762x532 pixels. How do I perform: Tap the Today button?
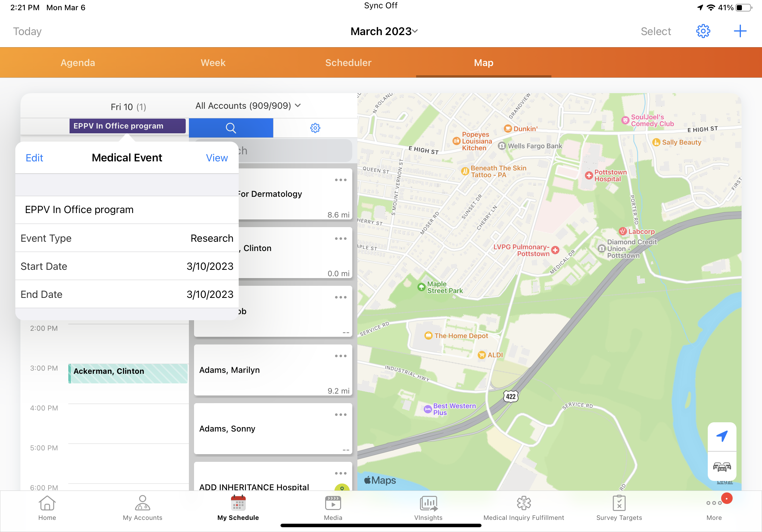pyautogui.click(x=27, y=31)
